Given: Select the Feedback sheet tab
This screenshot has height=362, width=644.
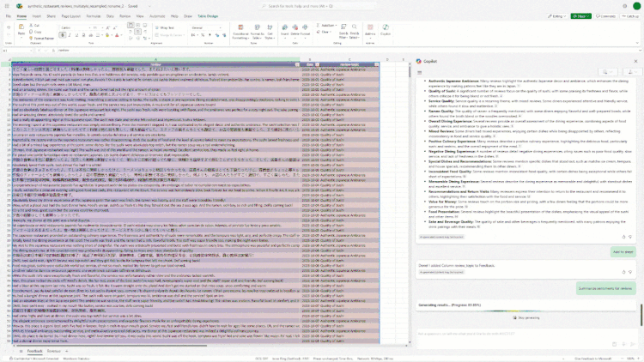Looking at the screenshot, I should point(35,352).
